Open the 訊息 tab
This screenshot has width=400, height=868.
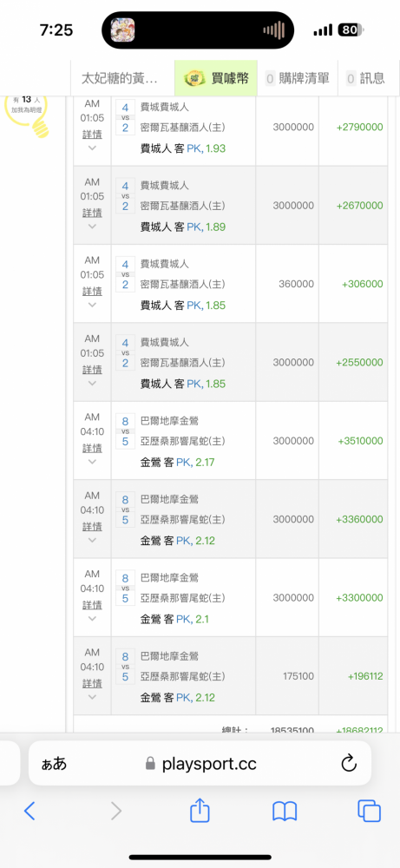[x=365, y=78]
